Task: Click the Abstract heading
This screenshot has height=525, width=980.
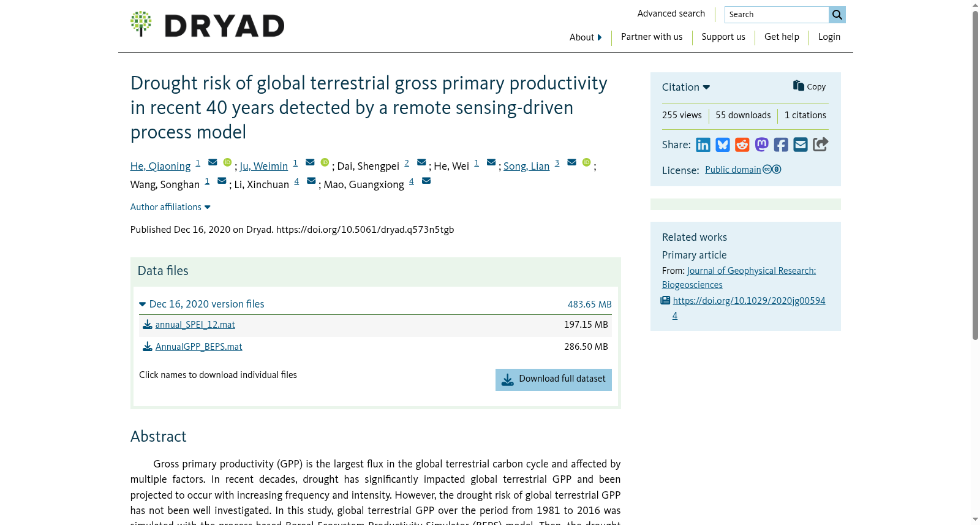Action: (158, 436)
